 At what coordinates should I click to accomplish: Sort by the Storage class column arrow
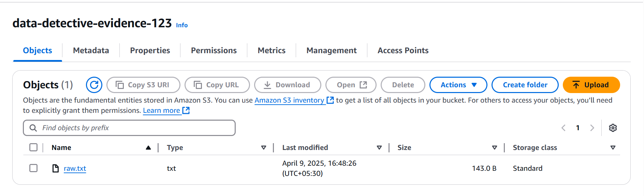click(613, 148)
